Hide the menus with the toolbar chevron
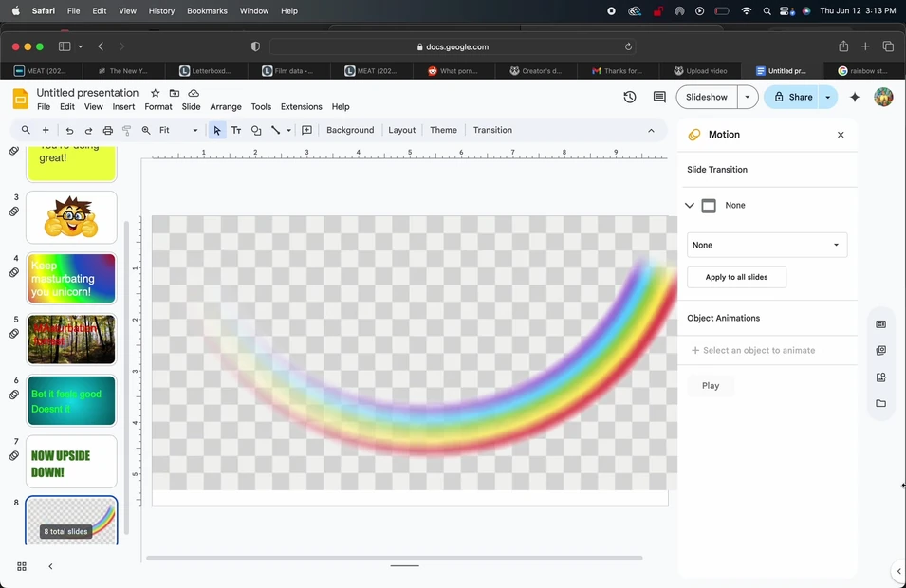This screenshot has width=906, height=588. click(x=651, y=131)
